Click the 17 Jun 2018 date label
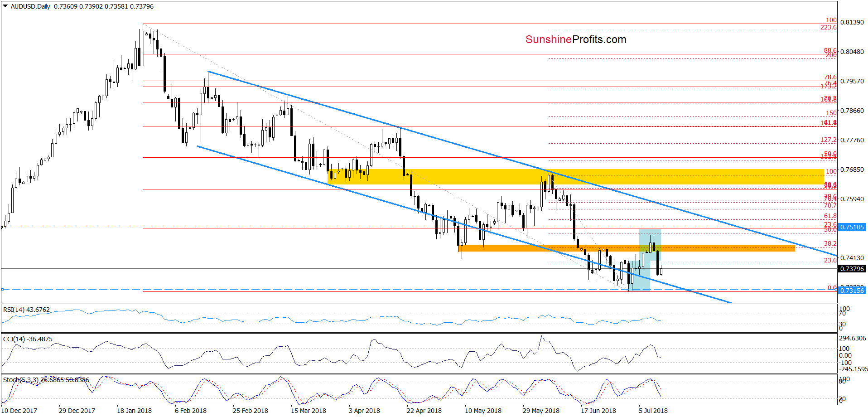The width and height of the screenshot is (868, 417). pos(598,411)
